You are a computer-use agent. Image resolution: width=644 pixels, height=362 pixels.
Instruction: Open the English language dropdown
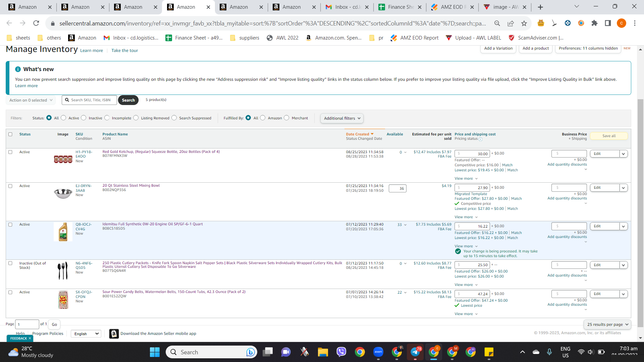[x=86, y=334]
